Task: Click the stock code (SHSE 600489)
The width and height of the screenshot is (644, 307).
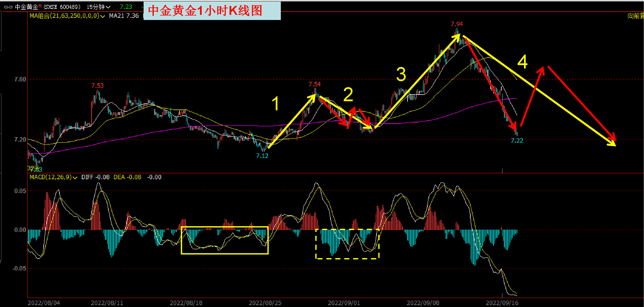Action: [62, 7]
